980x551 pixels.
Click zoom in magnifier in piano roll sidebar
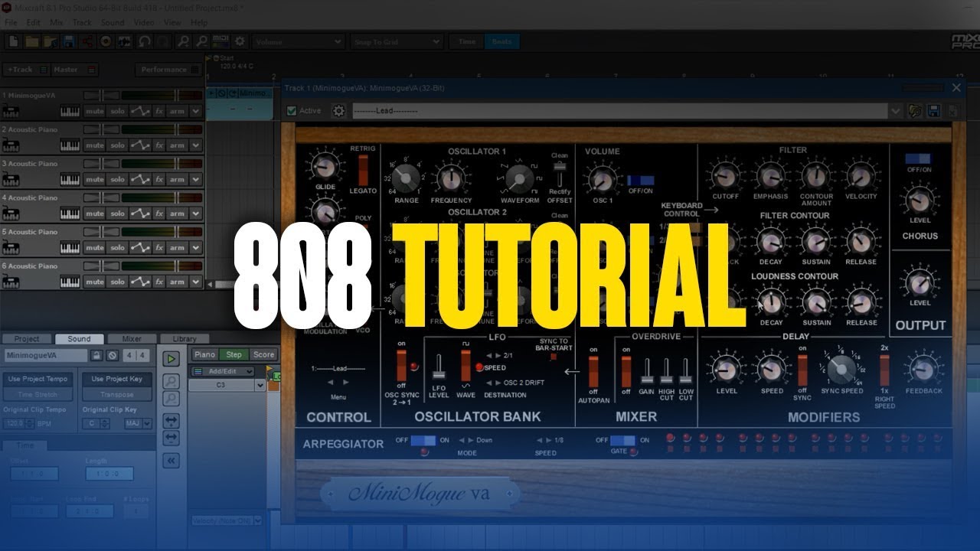(x=171, y=380)
